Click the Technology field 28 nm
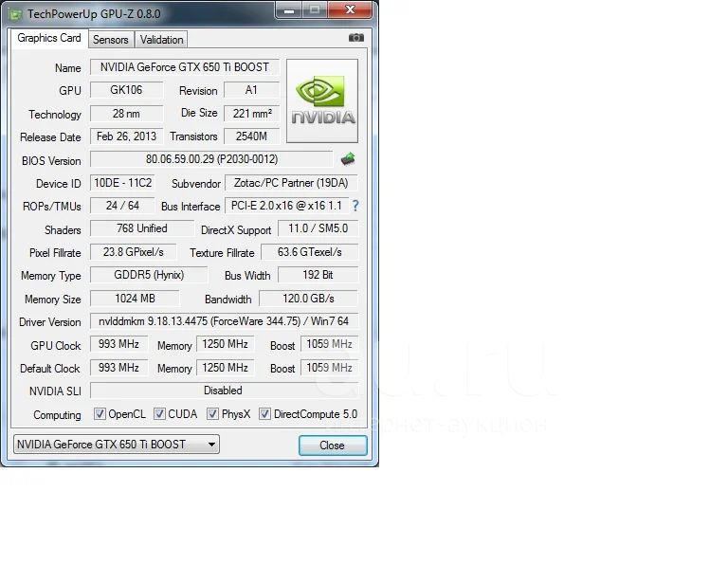Image resolution: width=728 pixels, height=582 pixels. (x=126, y=113)
